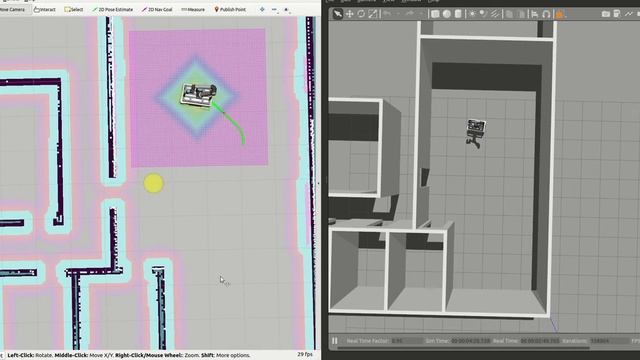Click the 2D Pose Estimate tool
Image resolution: width=640 pixels, height=360 pixels.
[113, 9]
